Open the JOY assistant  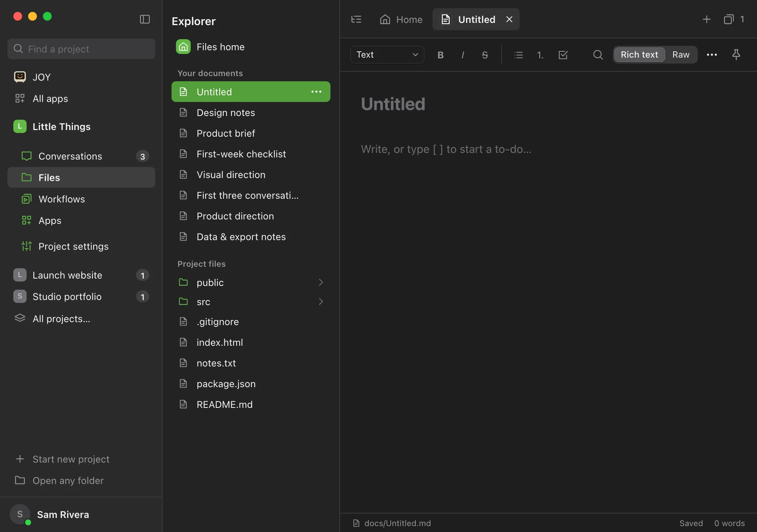point(81,77)
